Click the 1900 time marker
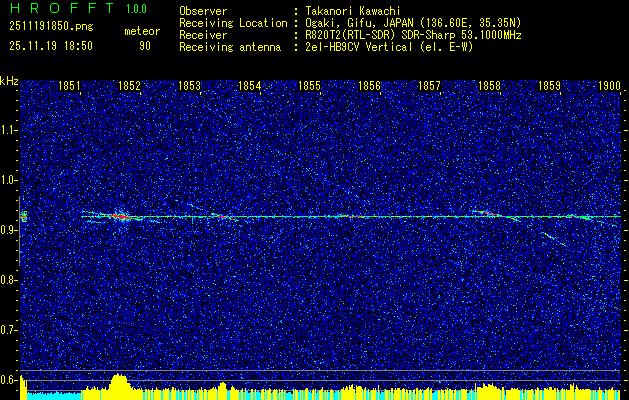The image size is (629, 400). coord(609,86)
